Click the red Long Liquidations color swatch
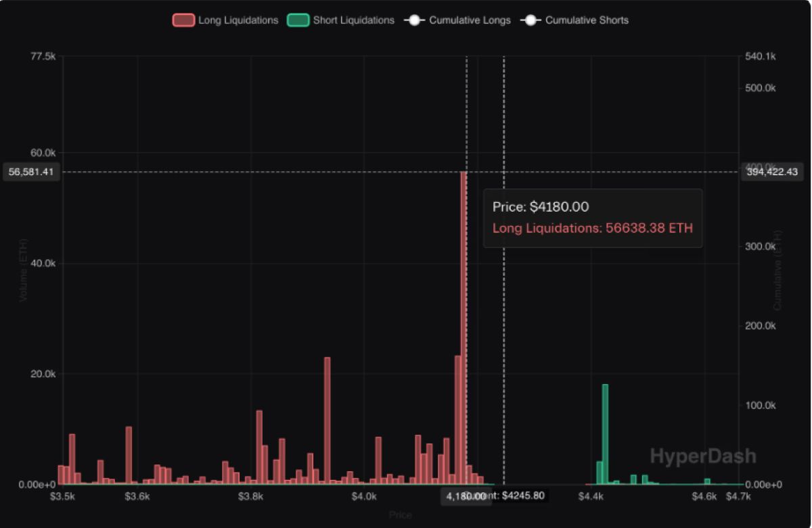Image resolution: width=812 pixels, height=528 pixels. (x=183, y=20)
